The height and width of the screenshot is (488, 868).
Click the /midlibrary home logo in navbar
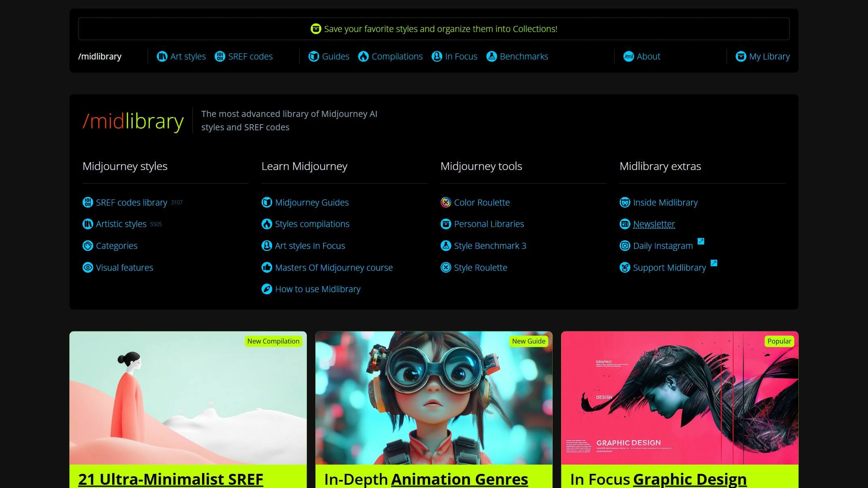[x=100, y=57]
